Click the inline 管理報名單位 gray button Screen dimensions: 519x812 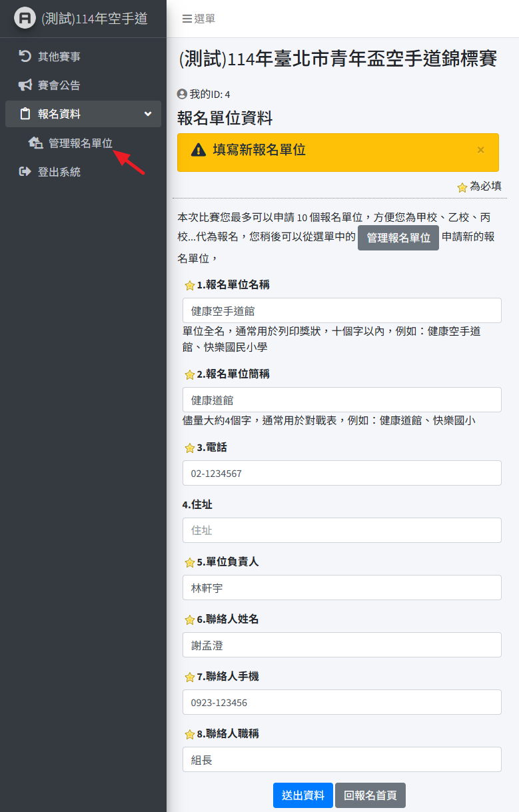(398, 238)
